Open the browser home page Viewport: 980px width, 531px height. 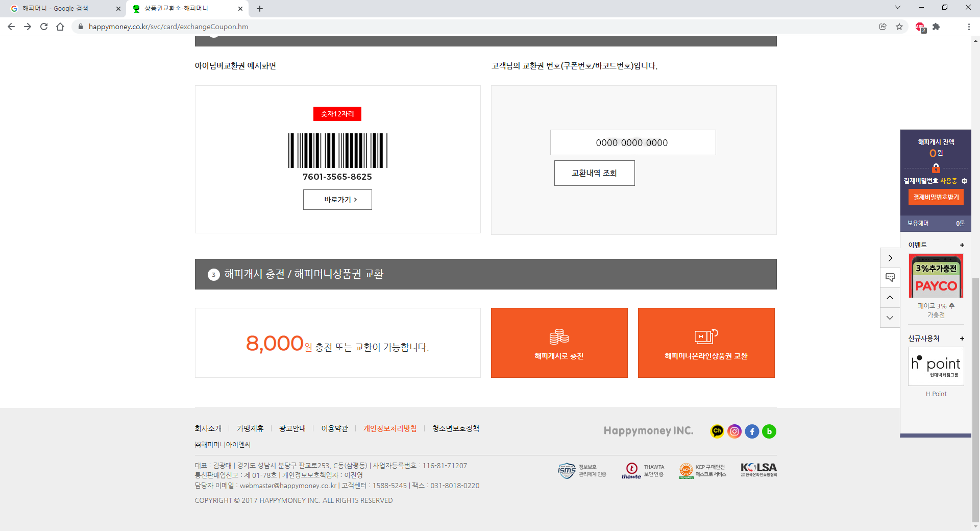tap(60, 27)
